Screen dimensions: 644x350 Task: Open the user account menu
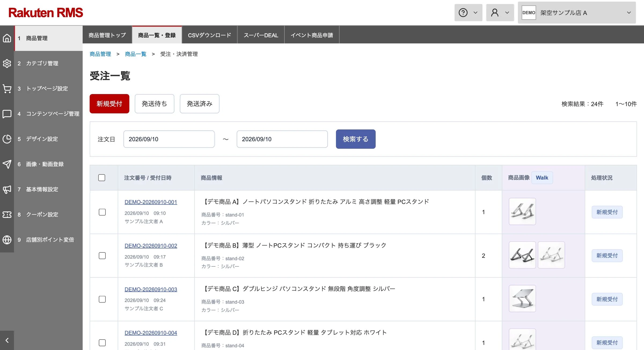pyautogui.click(x=500, y=13)
